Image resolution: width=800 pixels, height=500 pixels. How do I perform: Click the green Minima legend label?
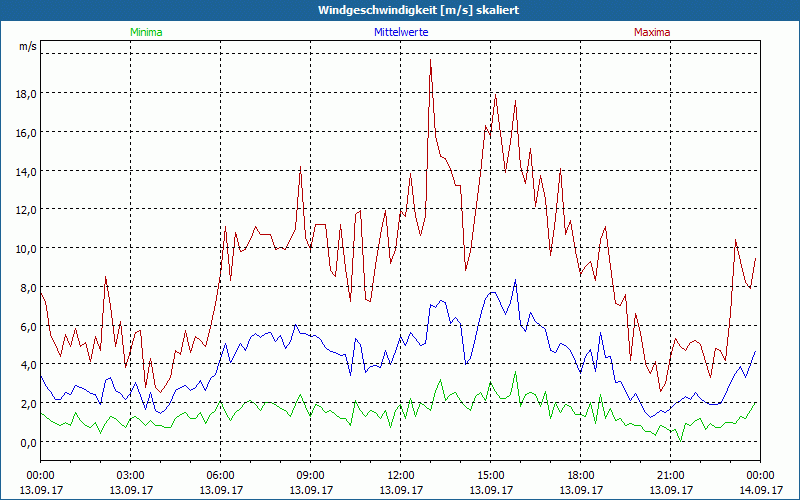(146, 32)
